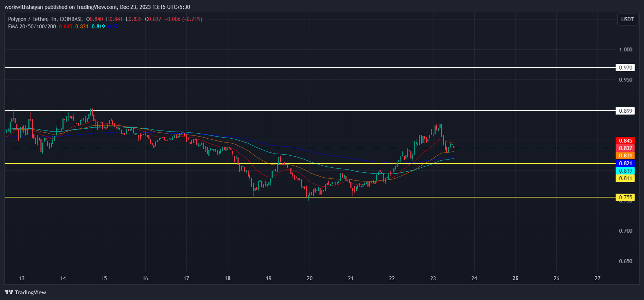This screenshot has width=644, height=300.
Task: Click the 0.650 price scale value
Action: click(x=626, y=261)
